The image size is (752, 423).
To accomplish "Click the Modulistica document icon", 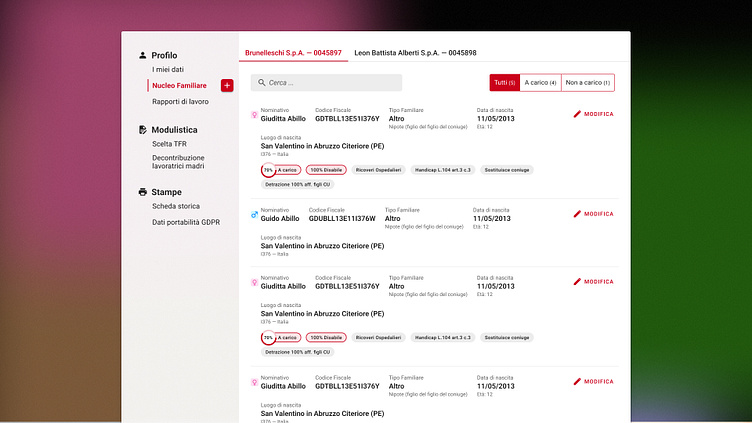I will 142,130.
